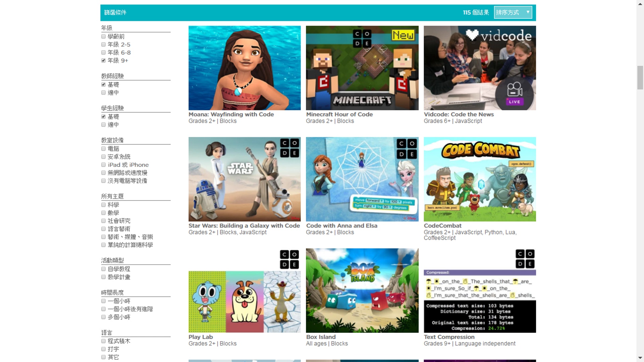The image size is (644, 362).
Task: Click the CodeCombat title link
Action: click(x=443, y=226)
